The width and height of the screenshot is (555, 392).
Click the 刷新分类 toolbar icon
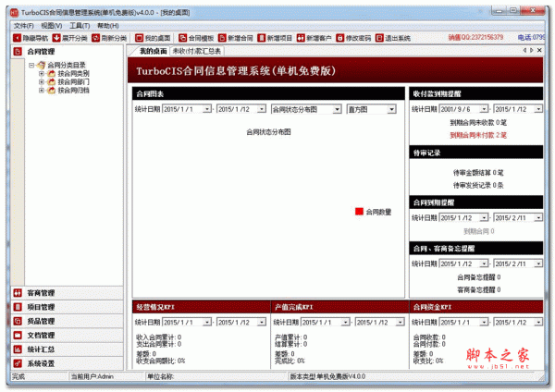coord(95,38)
